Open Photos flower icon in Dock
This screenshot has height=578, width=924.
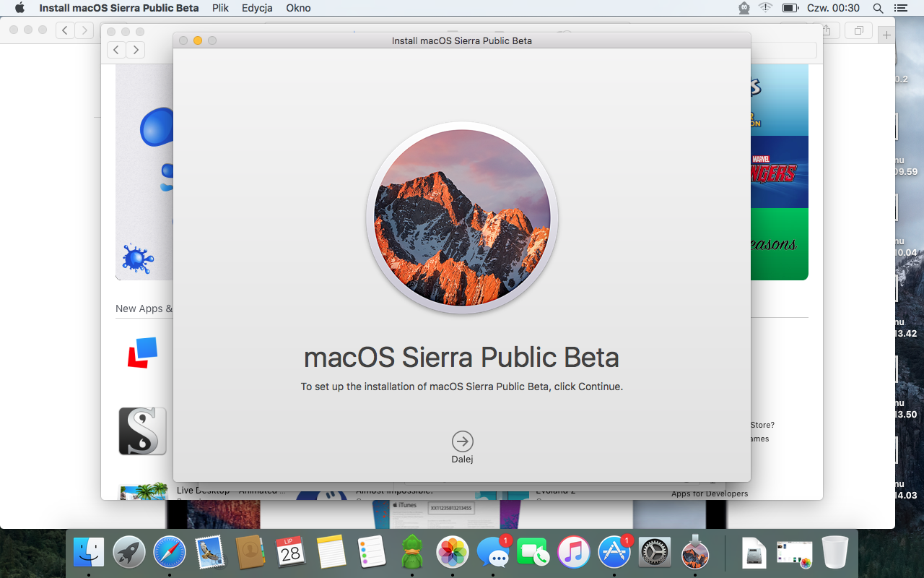click(x=453, y=553)
